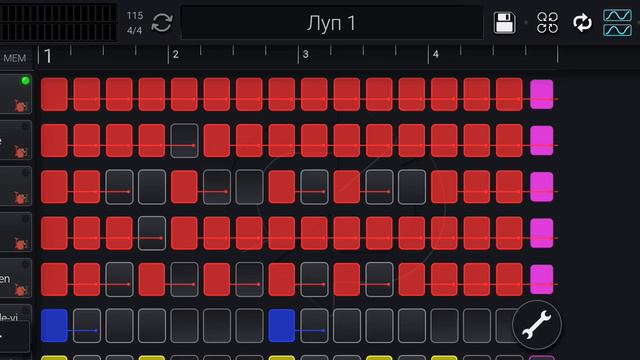Jump to bar 3 marker on the ruler

[x=305, y=54]
